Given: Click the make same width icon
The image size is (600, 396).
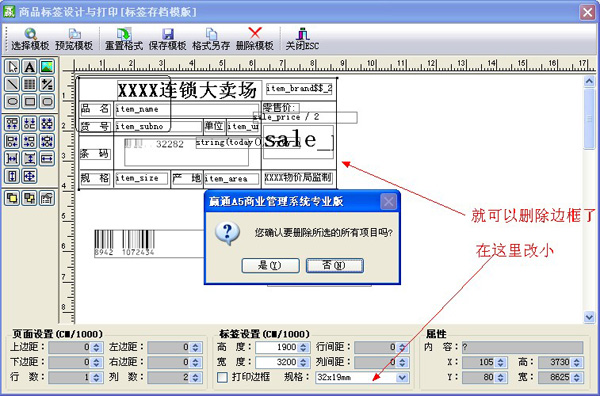Looking at the screenshot, I should (47, 158).
